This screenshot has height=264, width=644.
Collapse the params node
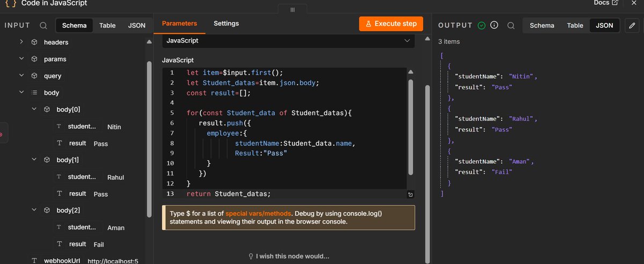(x=21, y=59)
